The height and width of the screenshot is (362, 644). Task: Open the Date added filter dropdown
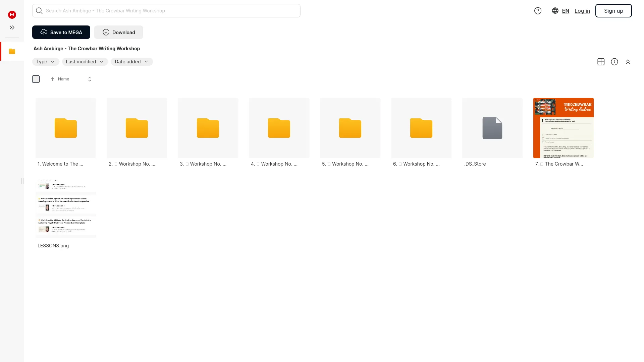[x=131, y=62]
